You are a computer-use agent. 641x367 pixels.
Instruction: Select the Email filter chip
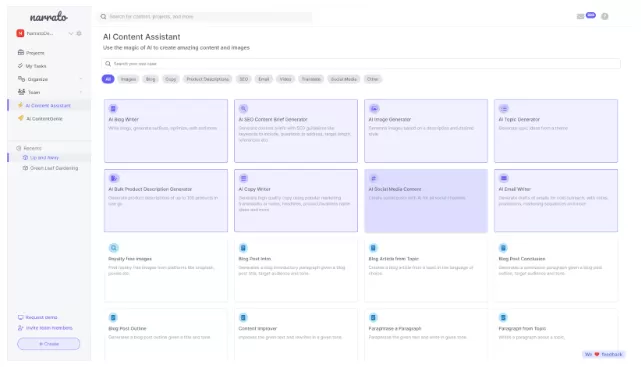pyautogui.click(x=264, y=79)
